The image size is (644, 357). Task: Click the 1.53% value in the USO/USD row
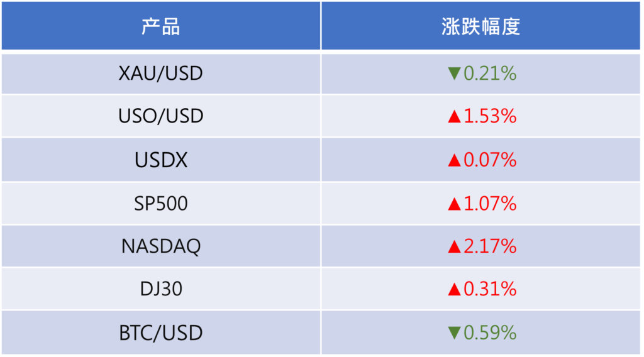point(490,116)
